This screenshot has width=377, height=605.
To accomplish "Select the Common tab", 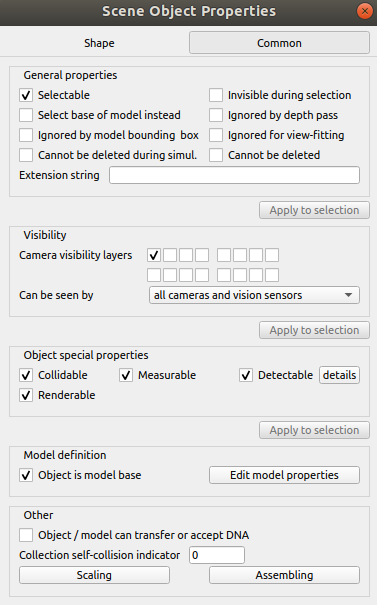I will [x=279, y=43].
